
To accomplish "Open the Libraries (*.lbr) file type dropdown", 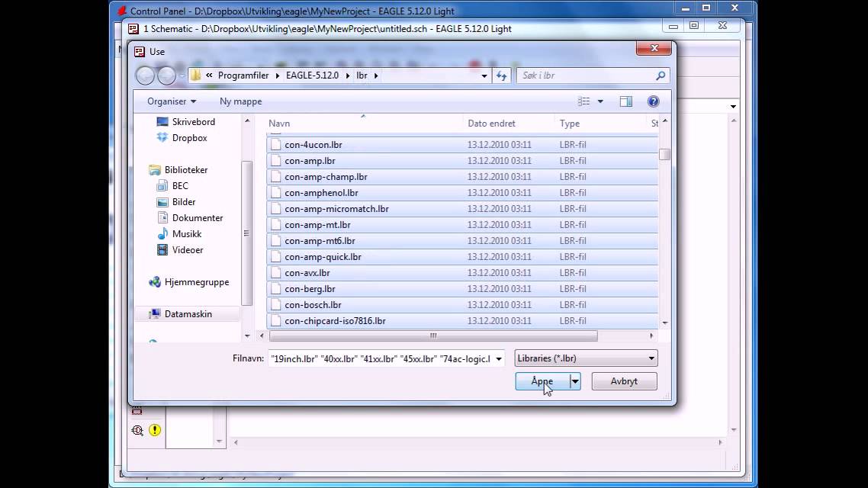I will tap(586, 358).
